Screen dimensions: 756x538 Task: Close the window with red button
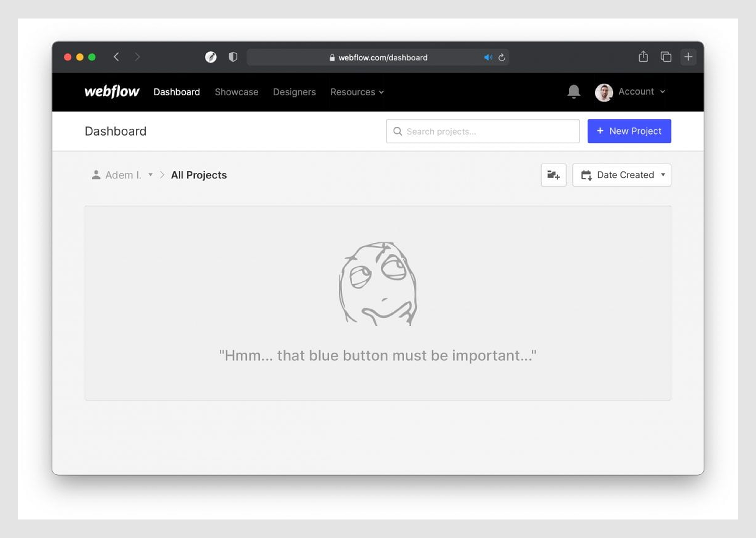[68, 57]
